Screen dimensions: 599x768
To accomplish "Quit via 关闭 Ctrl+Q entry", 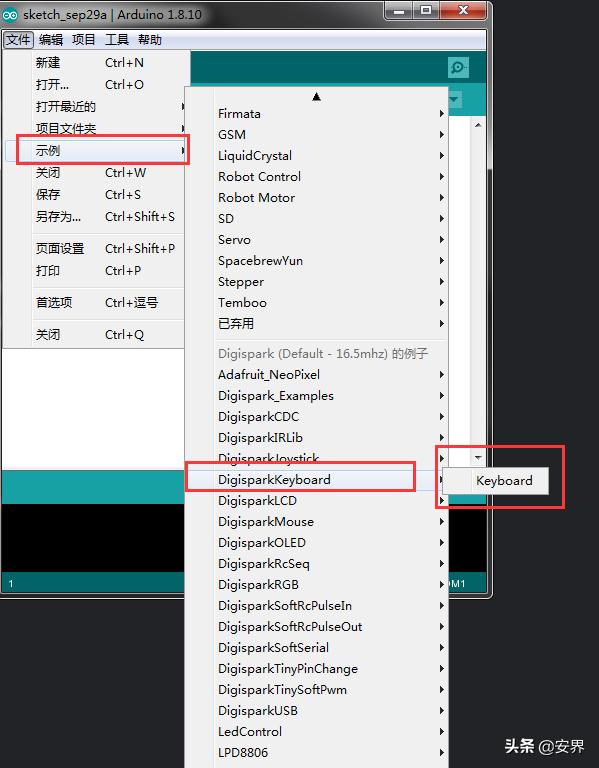I will click(95, 335).
